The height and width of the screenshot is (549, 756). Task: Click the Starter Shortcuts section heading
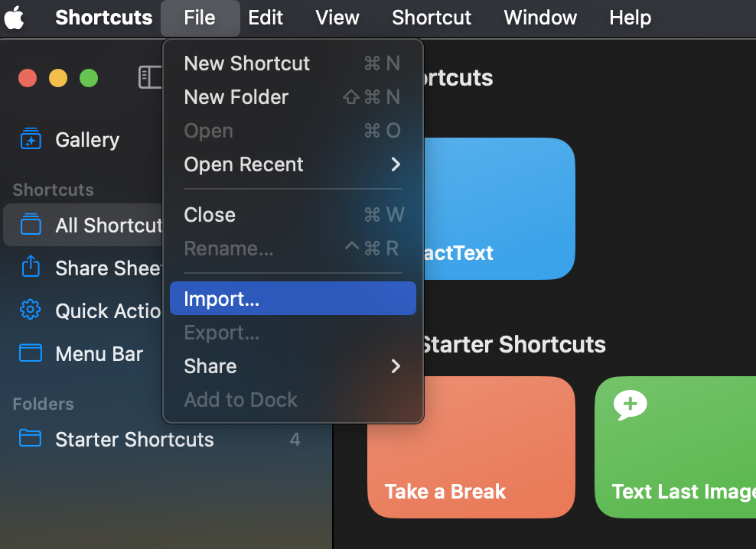[513, 345]
